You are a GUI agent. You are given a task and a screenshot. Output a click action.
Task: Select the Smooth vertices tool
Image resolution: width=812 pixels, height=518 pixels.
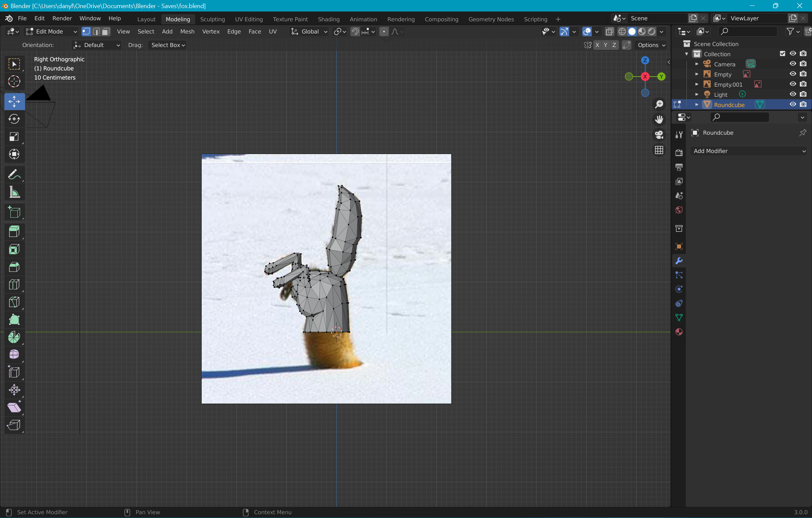tap(14, 354)
